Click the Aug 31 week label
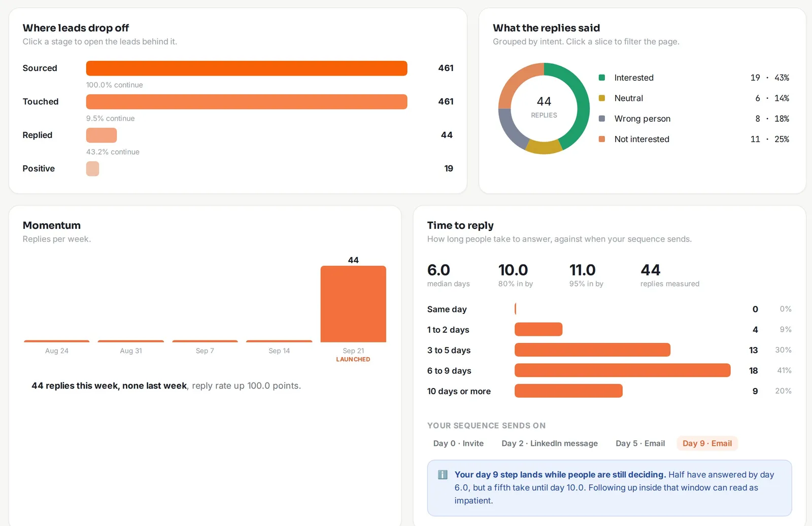 131,350
